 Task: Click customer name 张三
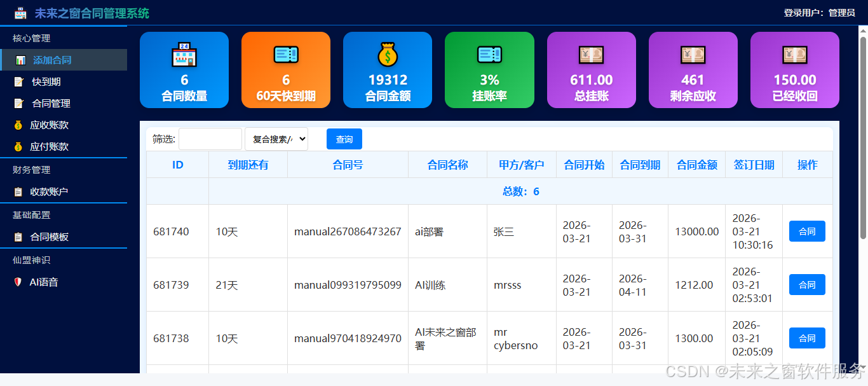tap(504, 231)
